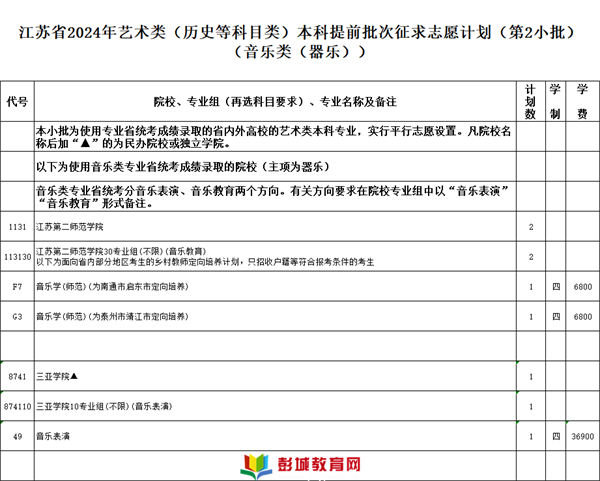Click the 四 duration in F7 row
Image resolution: width=600 pixels, height=481 pixels.
tap(556, 287)
